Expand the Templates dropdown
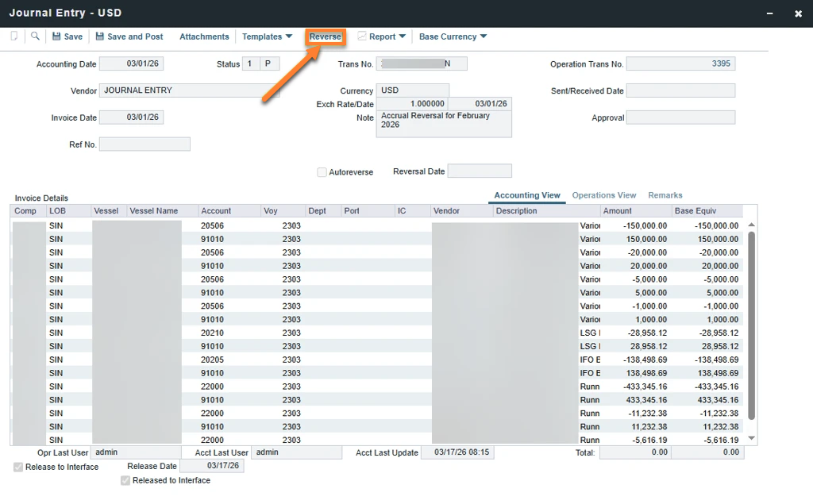Screen dimensions: 813x504 coord(267,37)
